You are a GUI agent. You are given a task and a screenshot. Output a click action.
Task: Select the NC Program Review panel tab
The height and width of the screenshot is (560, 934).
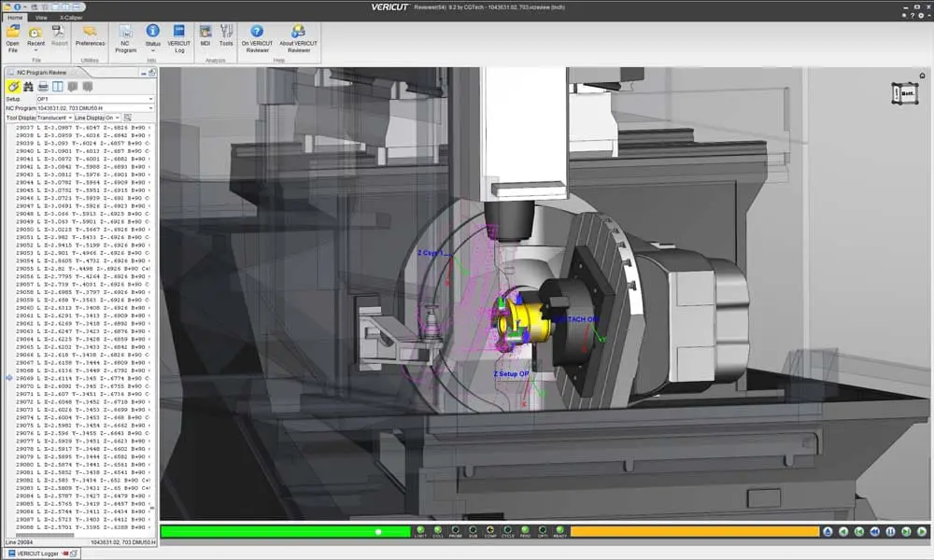[42, 73]
